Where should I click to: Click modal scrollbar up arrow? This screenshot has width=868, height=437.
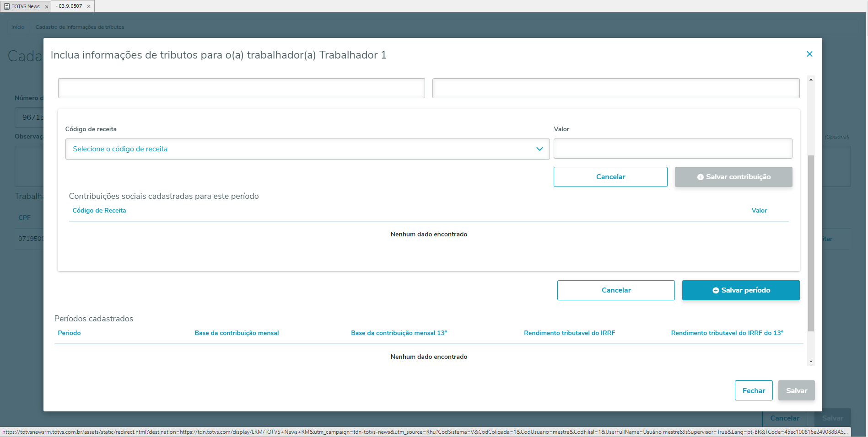pos(811,80)
